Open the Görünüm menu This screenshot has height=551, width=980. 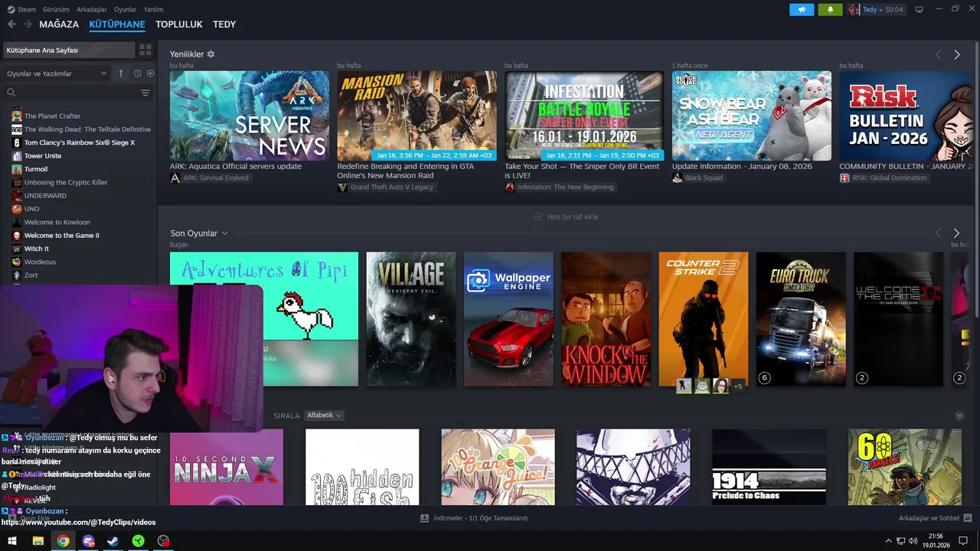click(x=56, y=9)
